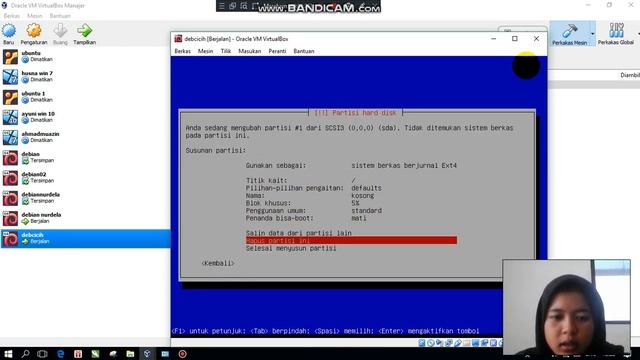Click ayumi win 10 OS icon
The image size is (640, 360).
(x=10, y=117)
